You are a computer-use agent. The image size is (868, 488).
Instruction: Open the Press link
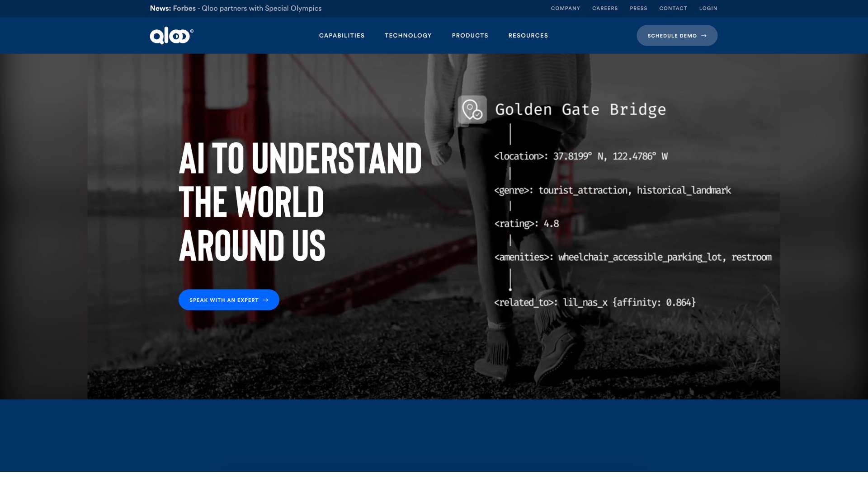638,9
